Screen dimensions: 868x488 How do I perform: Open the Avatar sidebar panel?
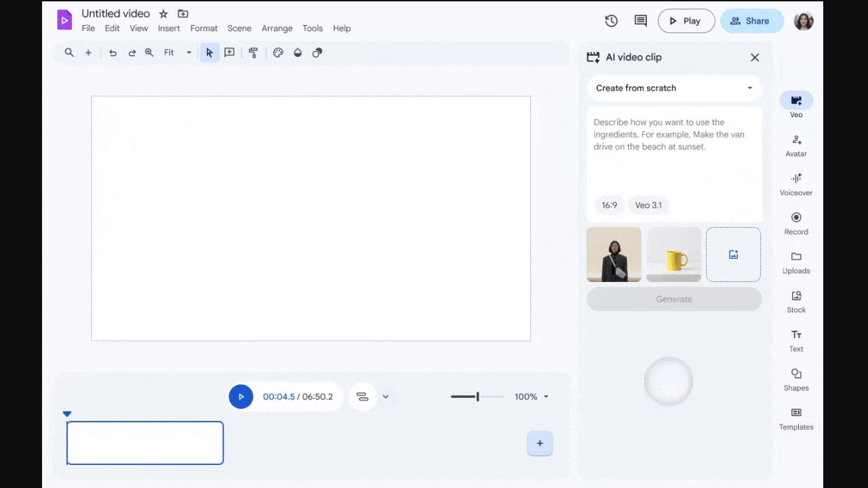pos(796,145)
